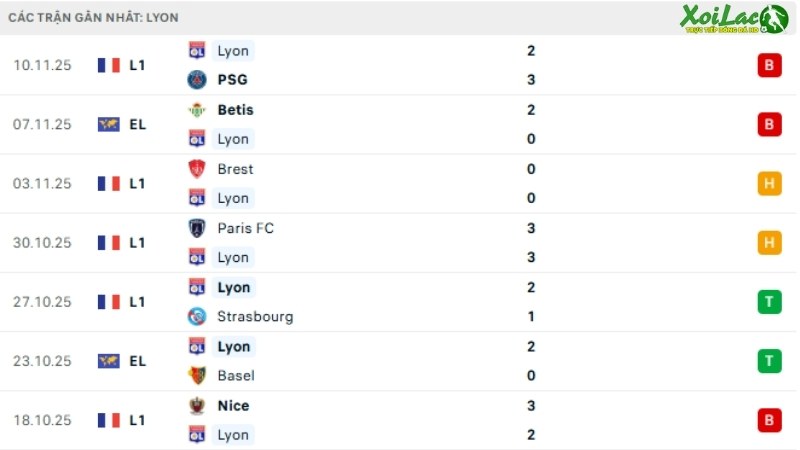Click the Paris FC crest icon
Viewport: 800px width, 450px height.
click(x=197, y=228)
